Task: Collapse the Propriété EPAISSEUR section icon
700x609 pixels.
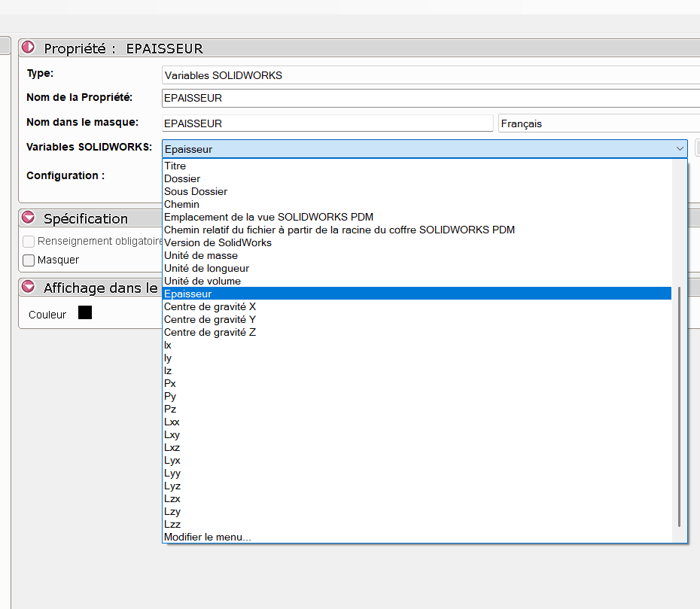Action: pos(28,47)
